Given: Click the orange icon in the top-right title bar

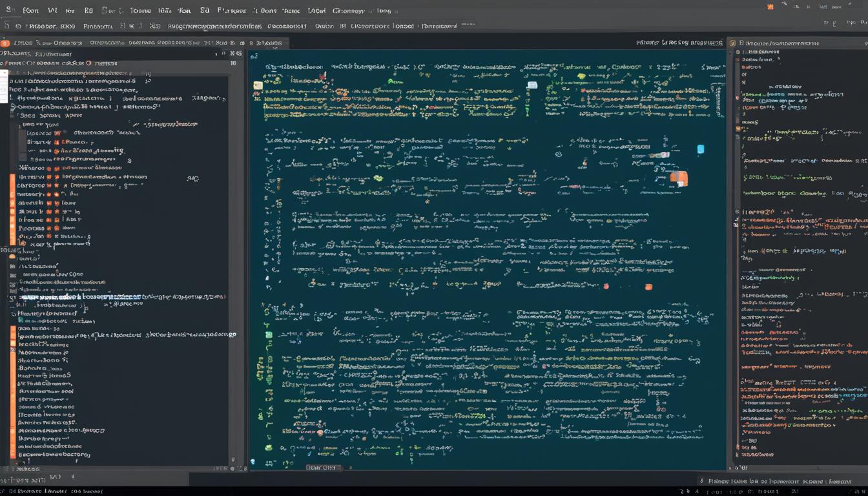Looking at the screenshot, I should tap(770, 6).
